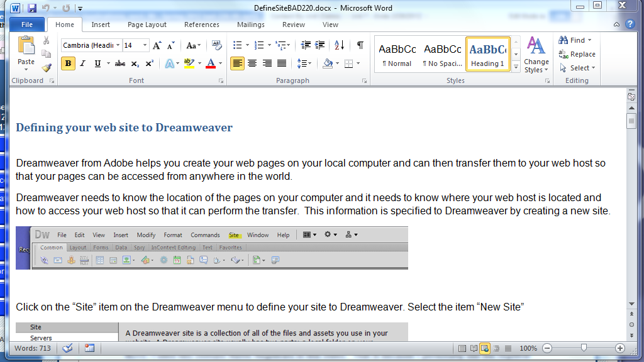Click the Clear Formatting icon
This screenshot has width=644, height=362.
pos(217,45)
